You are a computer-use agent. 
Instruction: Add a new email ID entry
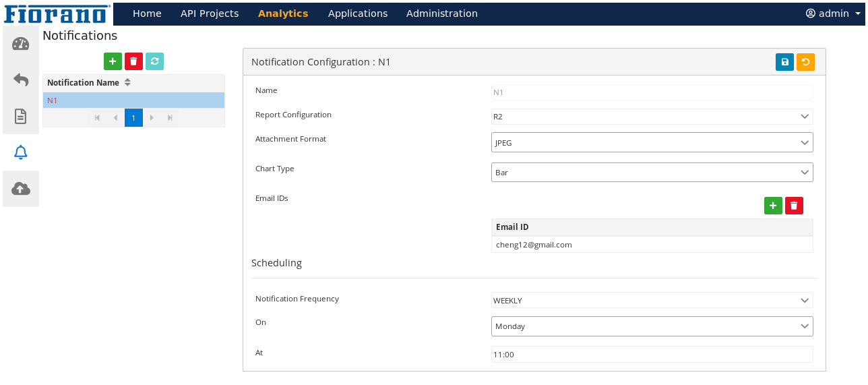[773, 206]
